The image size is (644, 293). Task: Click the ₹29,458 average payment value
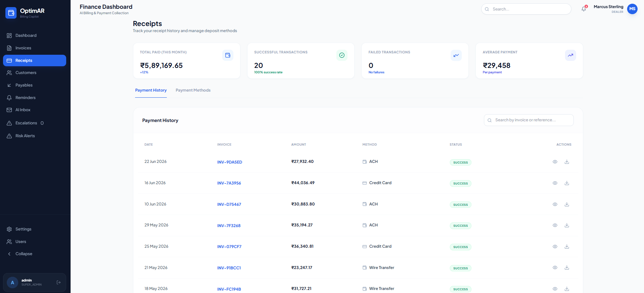click(x=496, y=66)
